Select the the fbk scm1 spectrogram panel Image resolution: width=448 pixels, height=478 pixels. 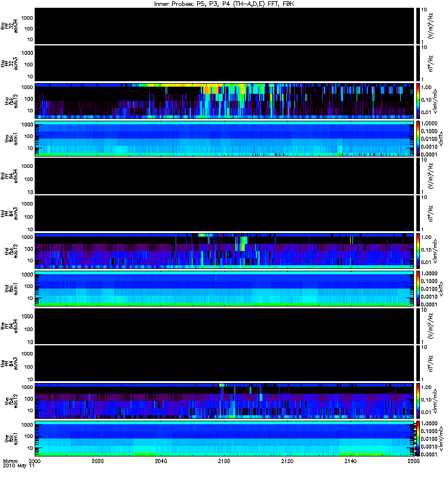click(225, 439)
